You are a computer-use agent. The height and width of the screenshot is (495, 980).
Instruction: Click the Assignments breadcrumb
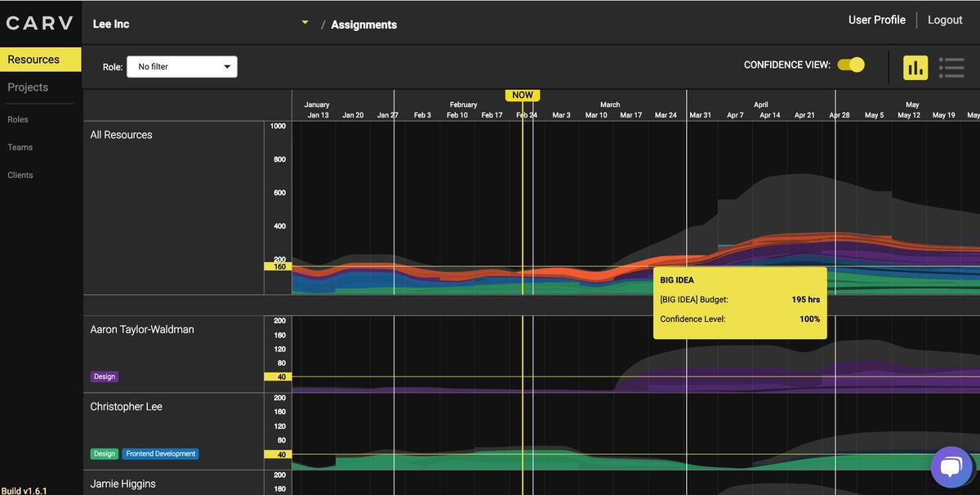(x=363, y=25)
